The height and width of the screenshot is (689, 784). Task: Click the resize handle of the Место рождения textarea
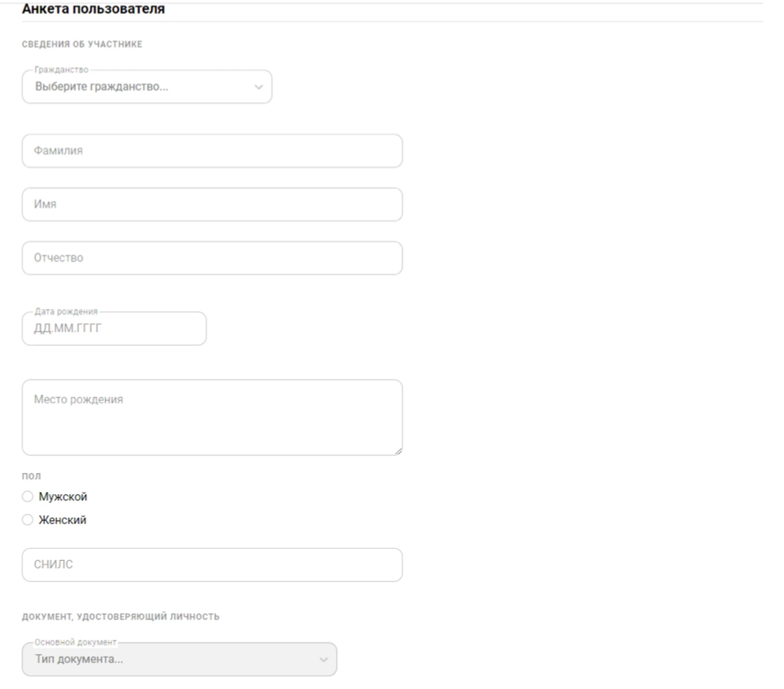(398, 451)
